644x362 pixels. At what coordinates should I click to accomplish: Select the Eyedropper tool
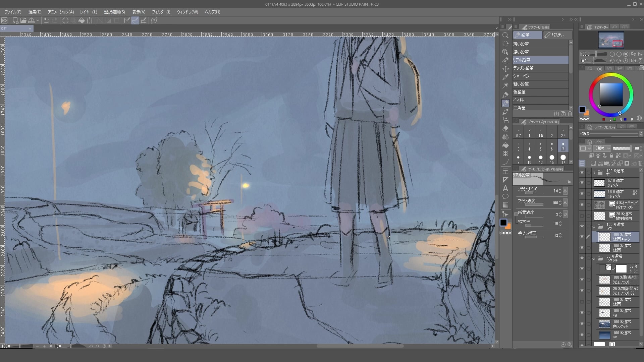(505, 77)
